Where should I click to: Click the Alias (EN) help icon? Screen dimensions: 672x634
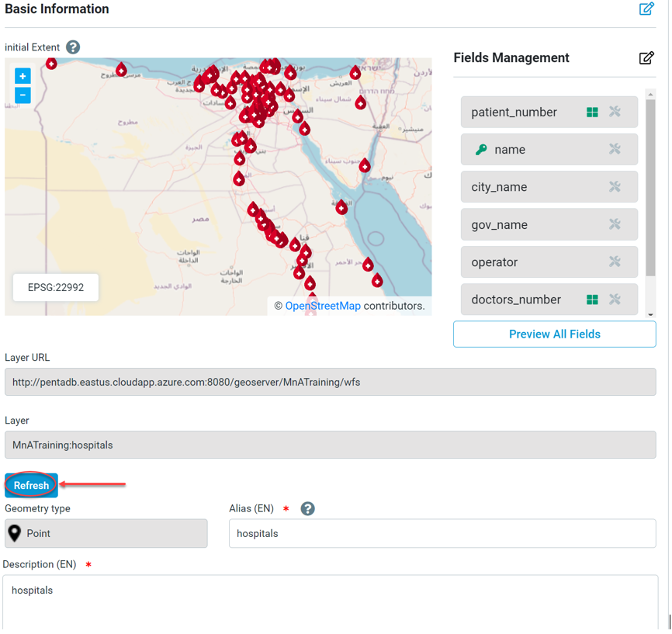point(307,509)
